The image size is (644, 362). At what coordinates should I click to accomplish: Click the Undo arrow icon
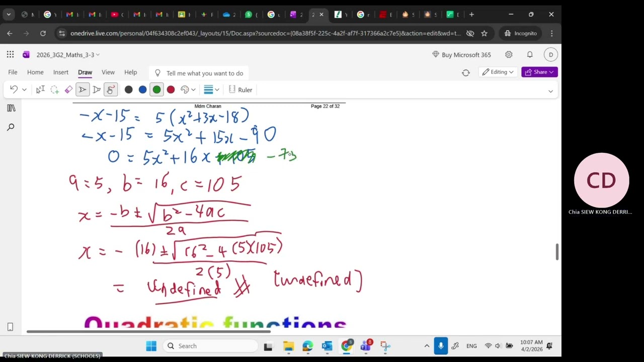pos(14,89)
